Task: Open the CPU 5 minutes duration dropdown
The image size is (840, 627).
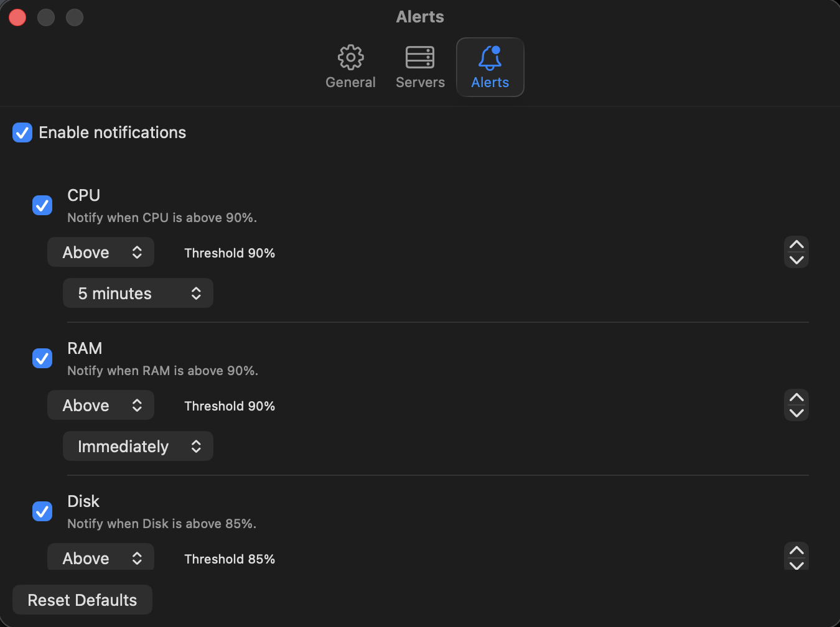Action: coord(138,293)
